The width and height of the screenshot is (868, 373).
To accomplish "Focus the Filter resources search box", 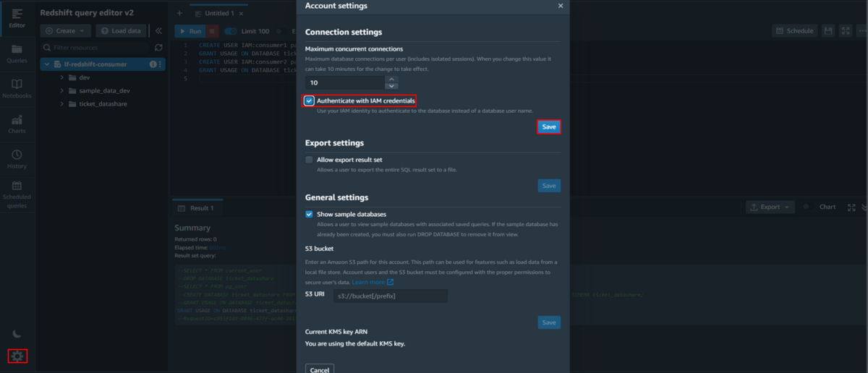I will pos(96,48).
